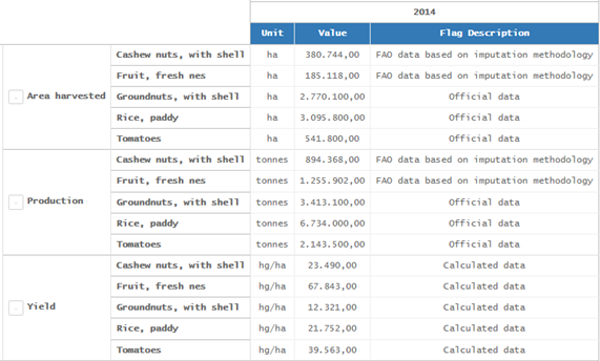Click the value 3.413.100,00
The height and width of the screenshot is (361, 600).
332,202
